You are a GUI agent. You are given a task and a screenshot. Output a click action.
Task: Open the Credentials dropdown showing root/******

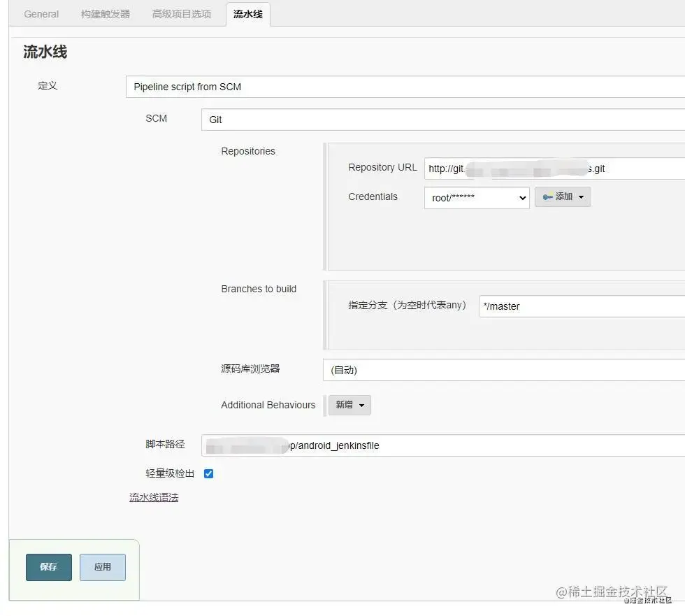pos(475,198)
